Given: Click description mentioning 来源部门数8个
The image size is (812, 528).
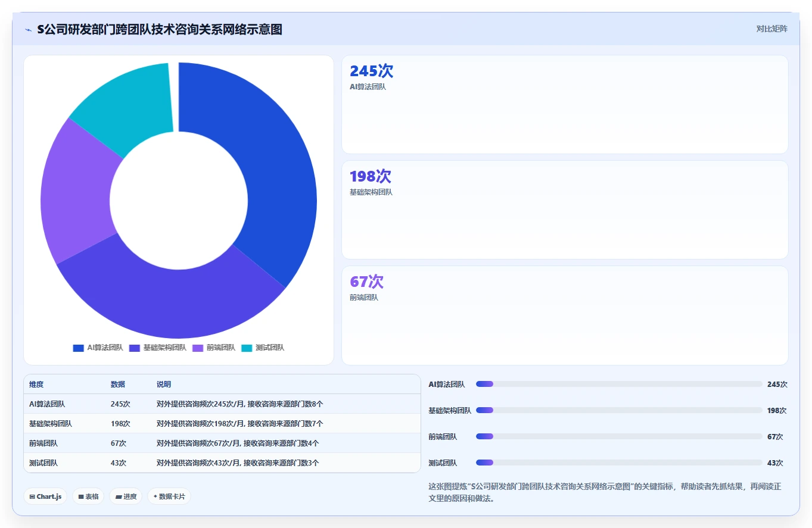Looking at the screenshot, I should 240,404.
